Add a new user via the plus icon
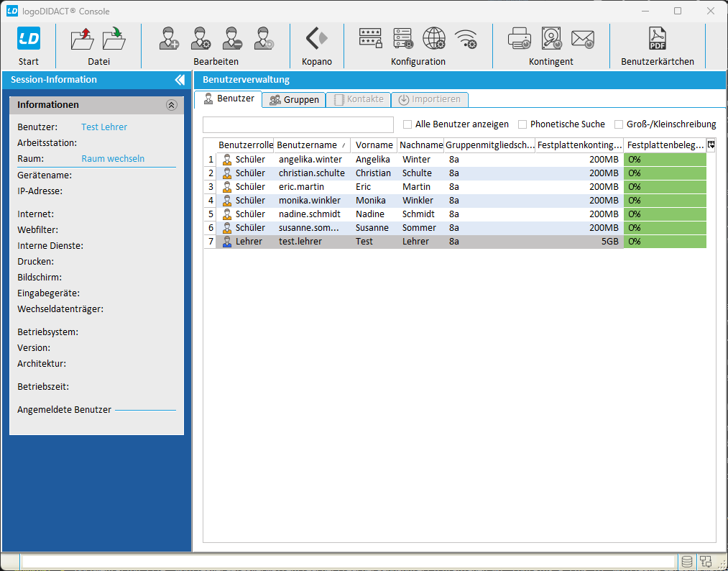The width and height of the screenshot is (728, 571). click(169, 39)
